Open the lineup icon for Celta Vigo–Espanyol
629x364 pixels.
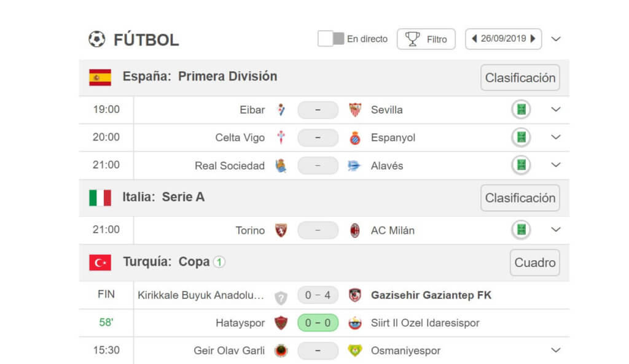521,137
